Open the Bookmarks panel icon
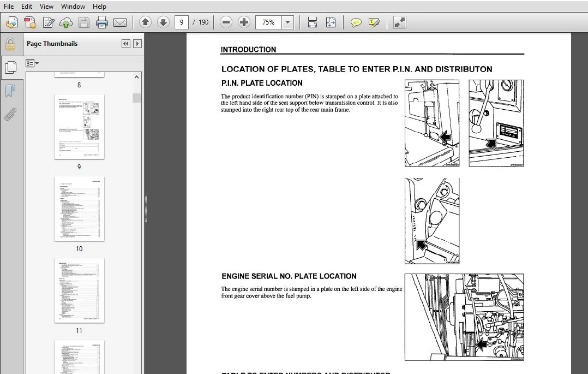 [x=10, y=91]
